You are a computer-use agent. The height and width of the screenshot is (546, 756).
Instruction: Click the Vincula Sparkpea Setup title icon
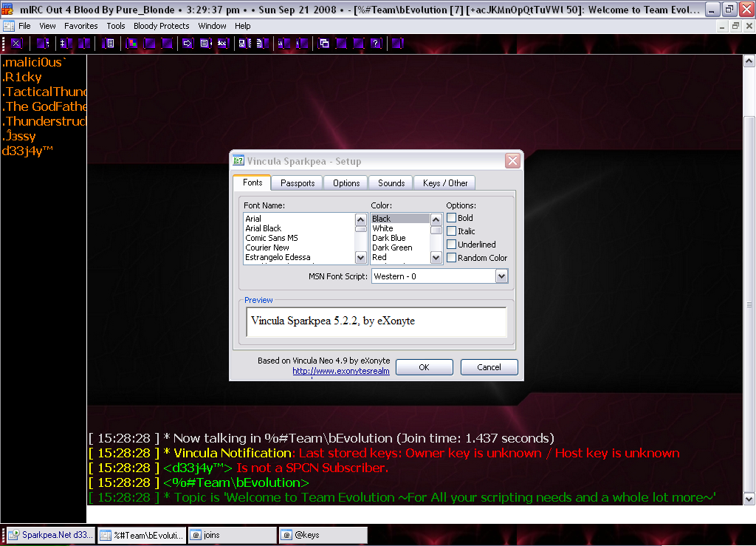point(238,161)
